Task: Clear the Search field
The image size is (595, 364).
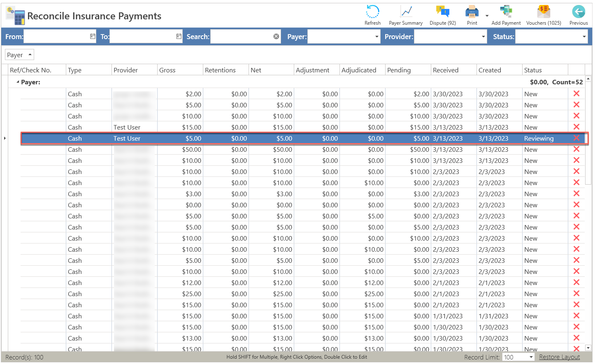Action: click(x=276, y=37)
